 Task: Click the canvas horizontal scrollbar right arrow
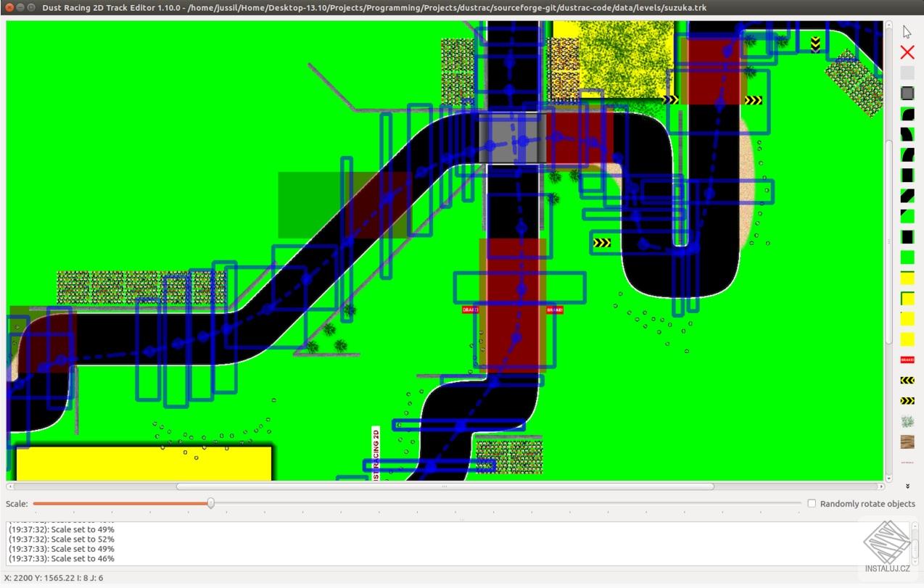coord(881,486)
